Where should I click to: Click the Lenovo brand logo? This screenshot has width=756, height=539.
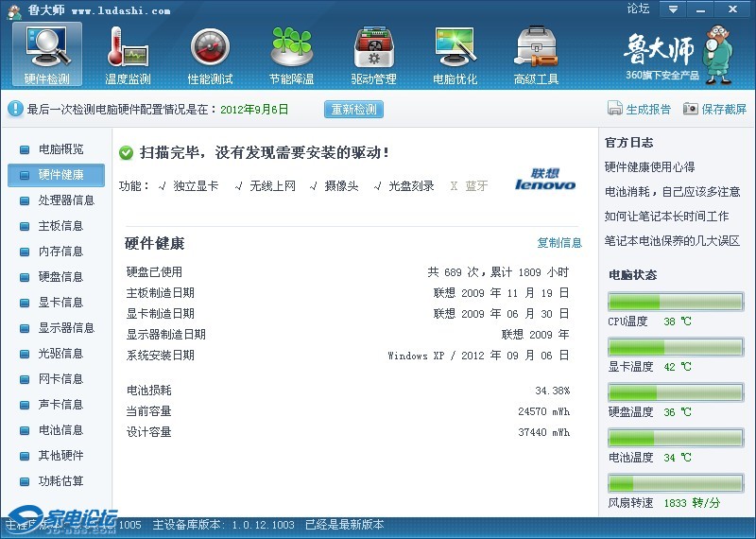click(x=545, y=180)
